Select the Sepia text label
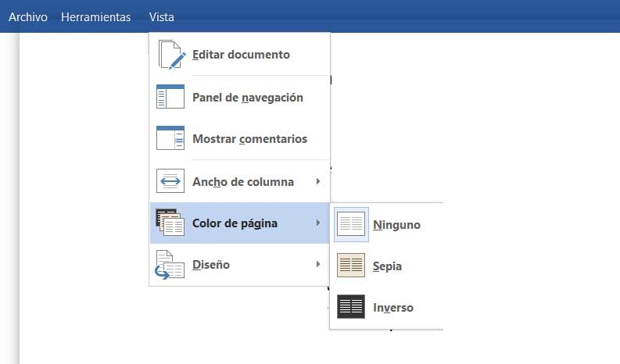 coord(388,266)
